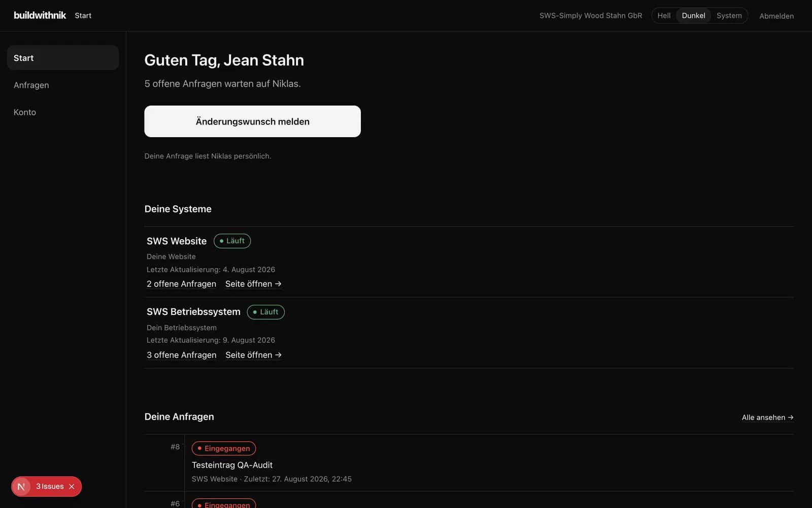The image size is (812, 508).
Task: Click the Deine Website description text
Action: pyautogui.click(x=171, y=257)
